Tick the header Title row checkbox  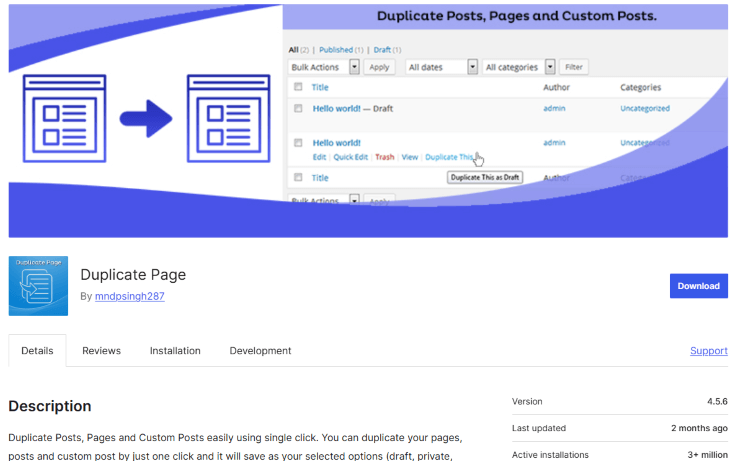[298, 87]
